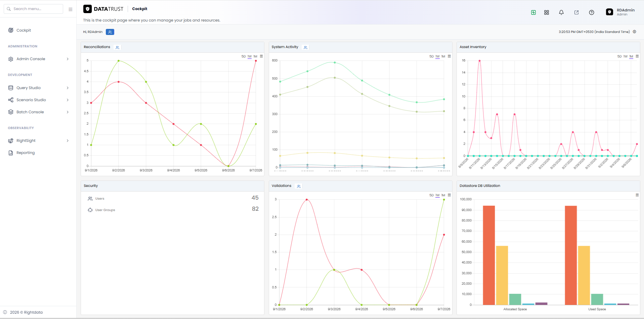
Task: Select 1W range on Asset Inventory chart
Action: 625,56
